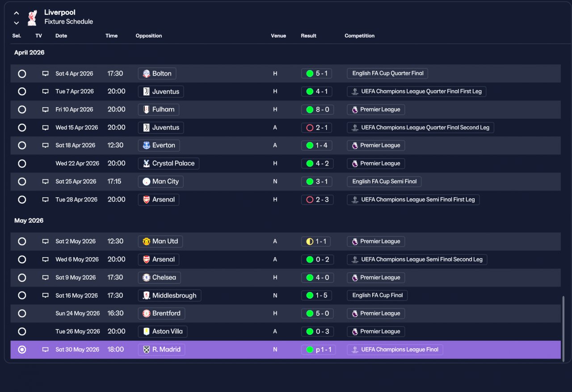Select the radio button for Bolton fixture
Image resolution: width=572 pixels, height=392 pixels.
coord(22,74)
